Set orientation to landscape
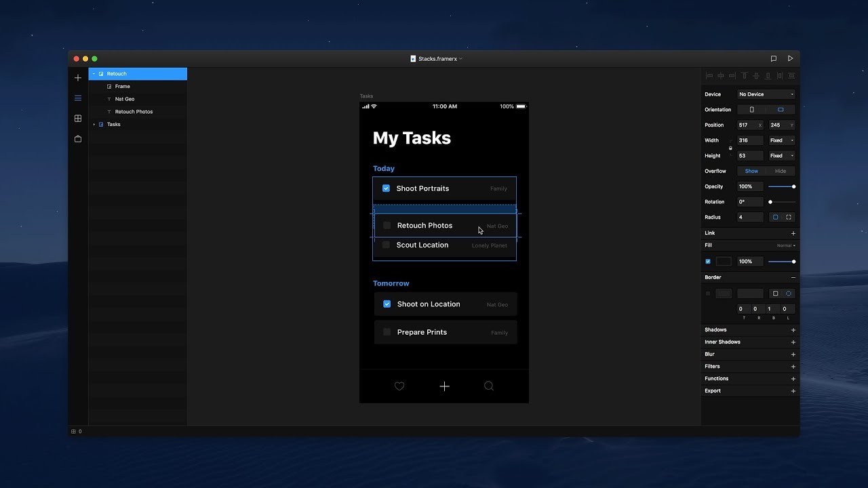The image size is (868, 488). tap(781, 110)
